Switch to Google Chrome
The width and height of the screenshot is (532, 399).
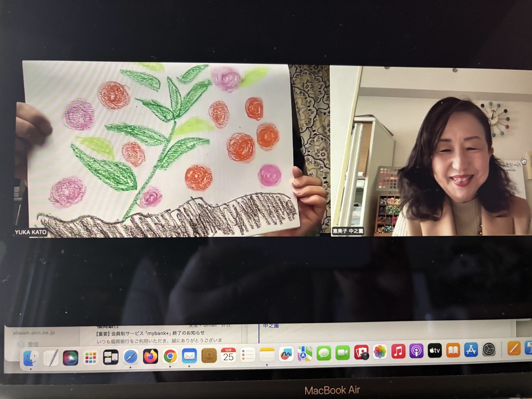(x=170, y=356)
